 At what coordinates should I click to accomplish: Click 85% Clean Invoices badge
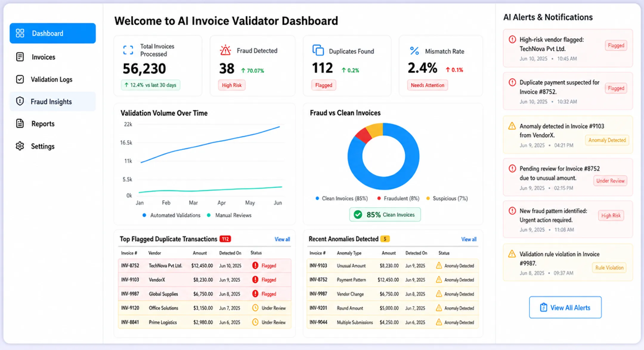pos(385,215)
